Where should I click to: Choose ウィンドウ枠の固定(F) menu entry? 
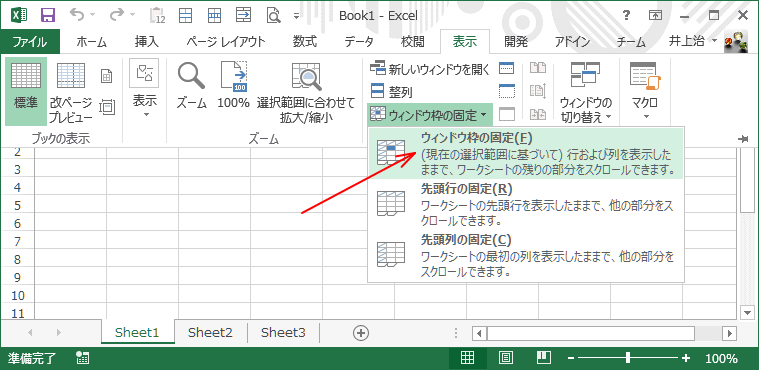tap(526, 154)
